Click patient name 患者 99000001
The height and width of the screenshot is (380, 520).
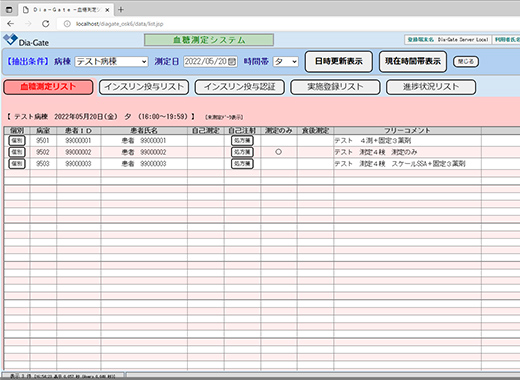[x=144, y=141]
